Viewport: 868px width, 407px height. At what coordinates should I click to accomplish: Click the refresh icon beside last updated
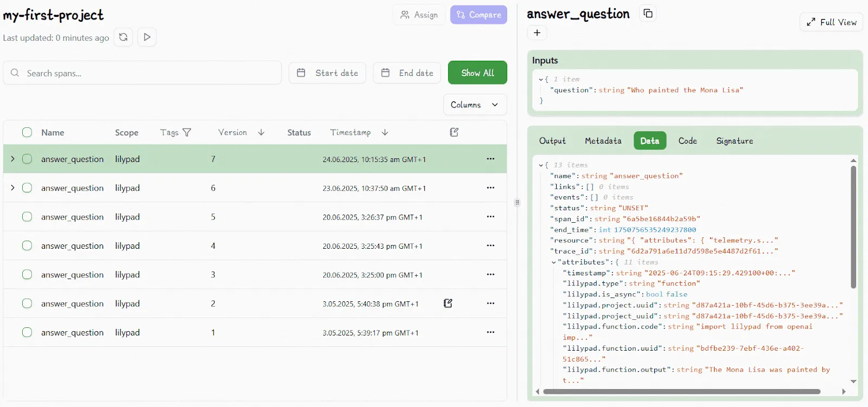click(123, 37)
